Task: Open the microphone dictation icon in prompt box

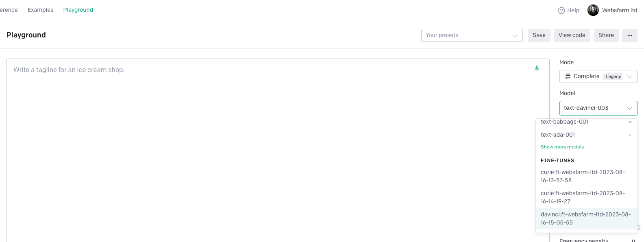Action: (x=537, y=68)
